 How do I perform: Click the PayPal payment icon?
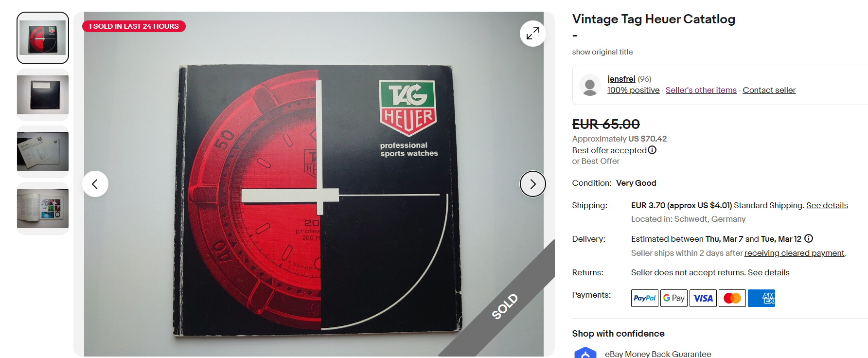645,298
